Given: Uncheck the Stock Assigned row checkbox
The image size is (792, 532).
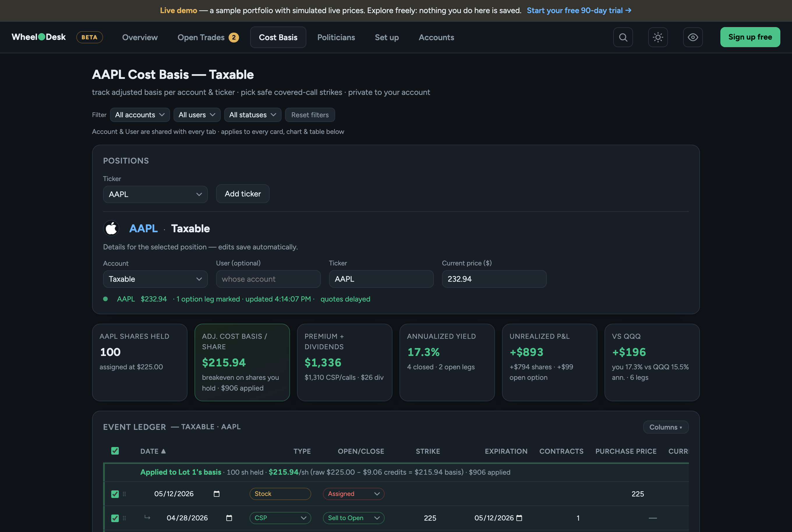Looking at the screenshot, I should 115,494.
